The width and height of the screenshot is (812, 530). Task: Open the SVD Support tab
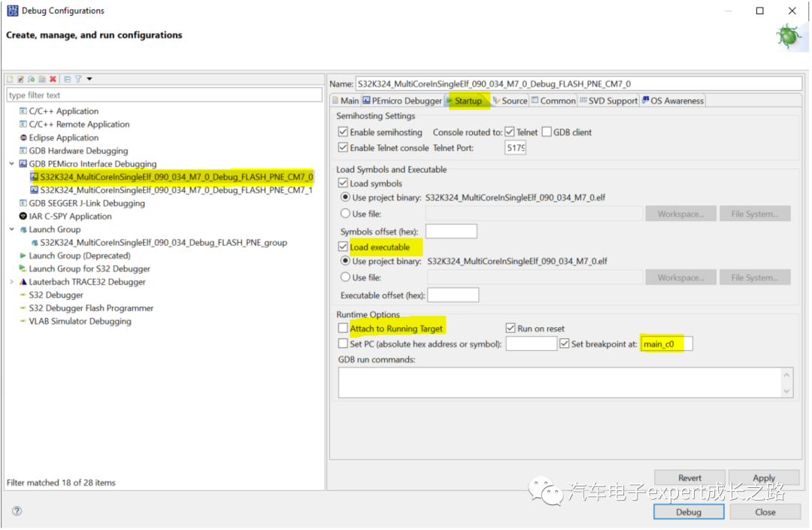click(608, 101)
